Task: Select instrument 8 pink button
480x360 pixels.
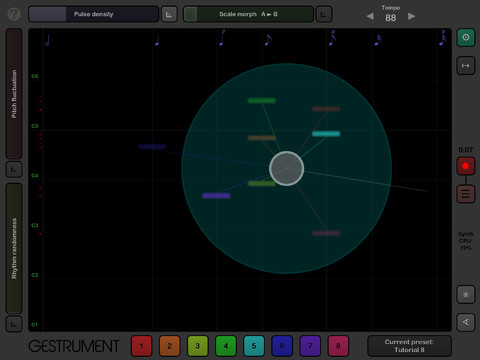Action: click(338, 346)
